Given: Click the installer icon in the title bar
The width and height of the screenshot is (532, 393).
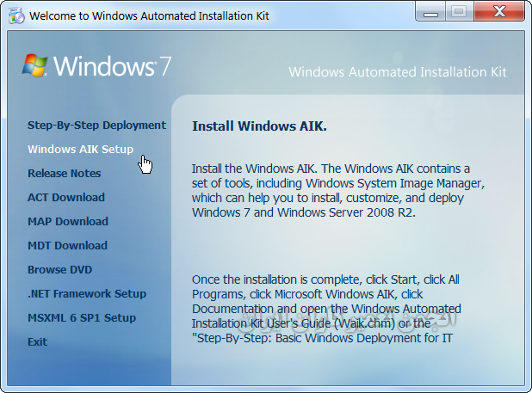Looking at the screenshot, I should (16, 15).
